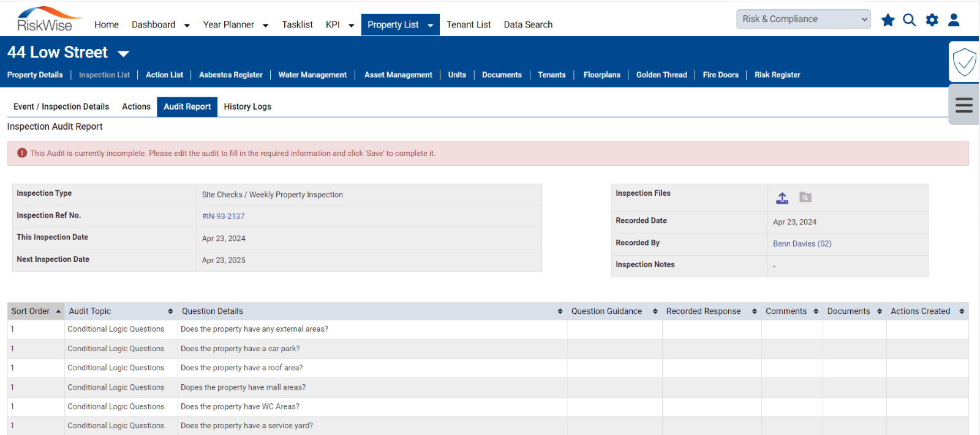
Task: Sort by the Question Guidance column
Action: 614,311
